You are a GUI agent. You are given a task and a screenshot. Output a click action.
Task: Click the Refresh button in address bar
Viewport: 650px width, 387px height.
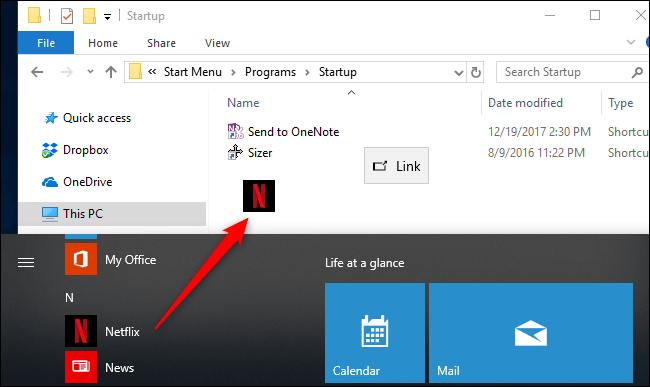(476, 73)
